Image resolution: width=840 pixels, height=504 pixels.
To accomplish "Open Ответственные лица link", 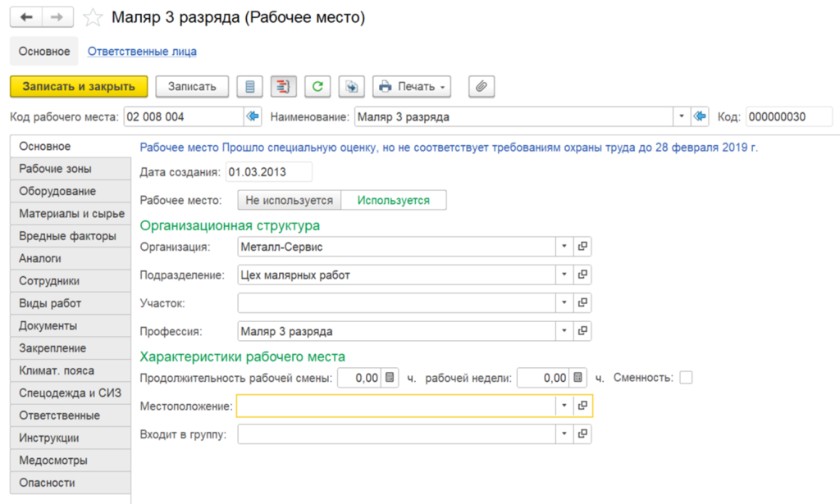I will click(x=142, y=52).
